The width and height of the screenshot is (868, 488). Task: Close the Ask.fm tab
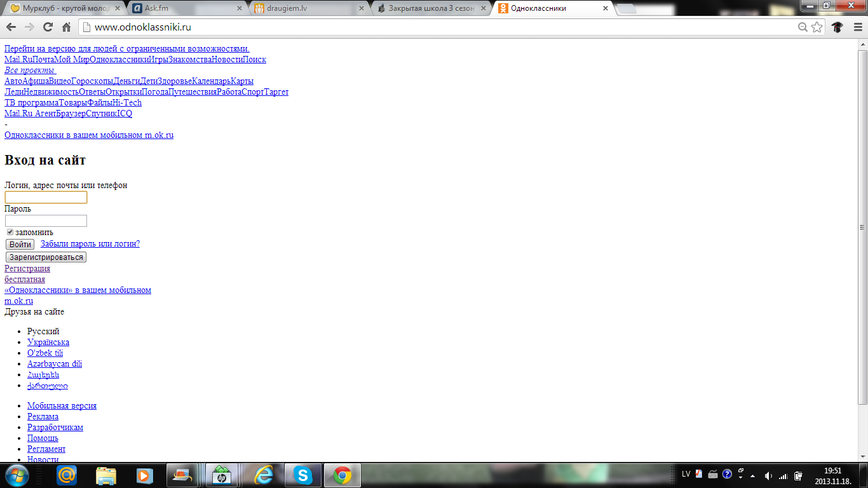click(x=239, y=9)
